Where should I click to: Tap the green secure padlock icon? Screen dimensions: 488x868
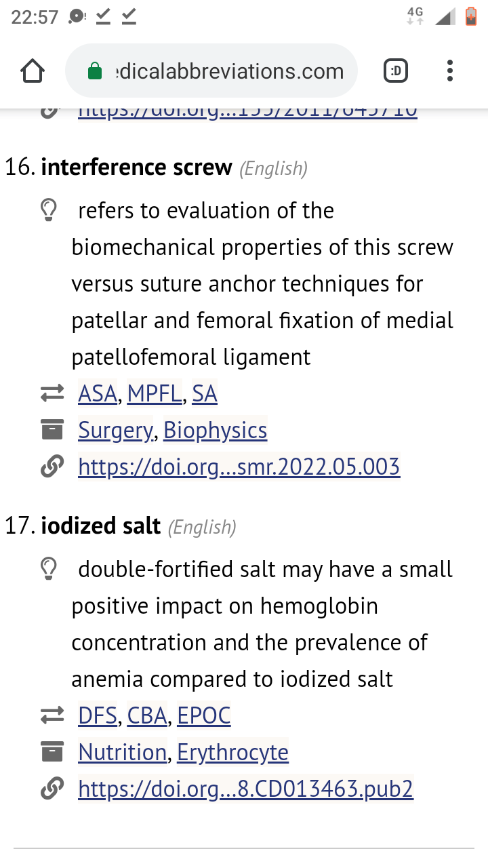[95, 71]
